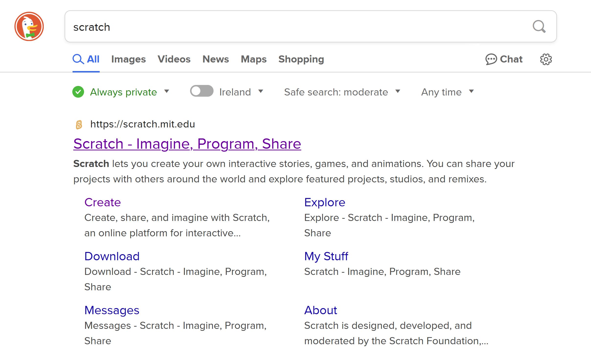Open Scratch - Imagine, Program, Share result
Screen dimensions: 591x364
(x=187, y=144)
